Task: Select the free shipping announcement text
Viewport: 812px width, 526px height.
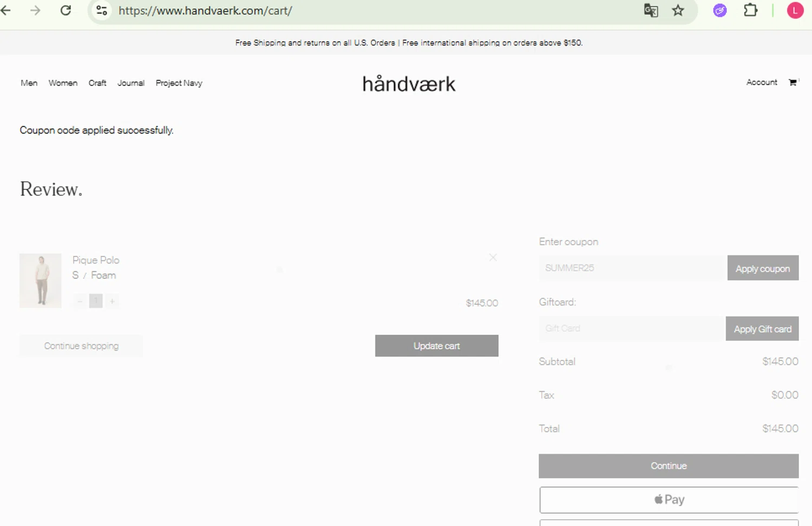Action: click(x=409, y=43)
